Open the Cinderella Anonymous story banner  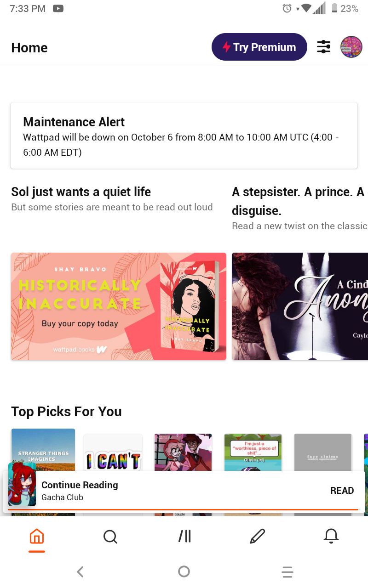pyautogui.click(x=300, y=306)
